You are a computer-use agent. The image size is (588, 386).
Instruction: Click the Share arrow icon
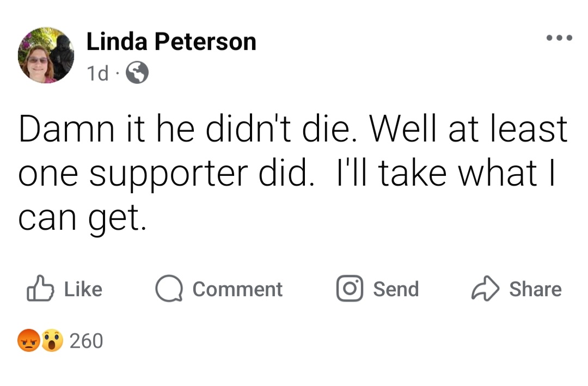(484, 289)
